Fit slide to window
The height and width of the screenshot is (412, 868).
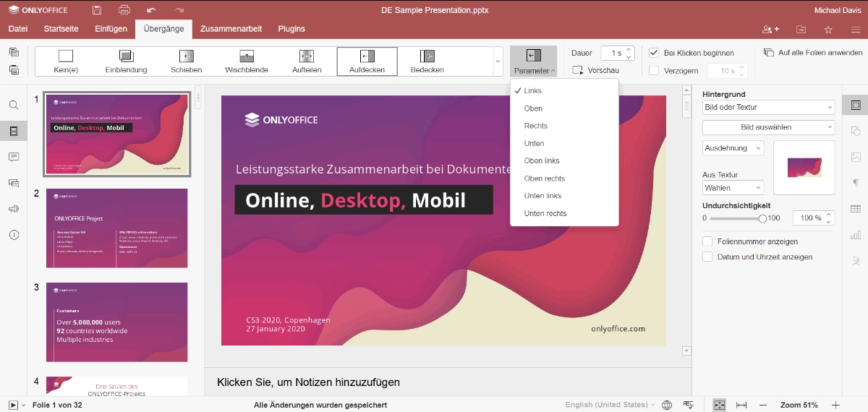719,405
